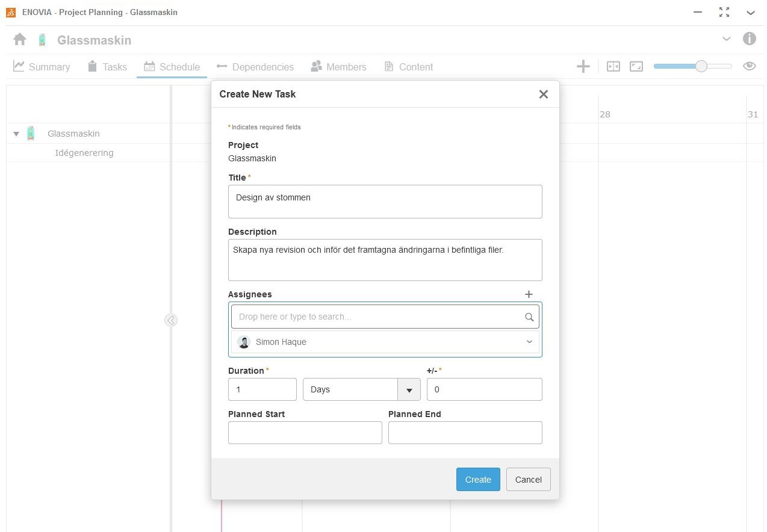Expand Simon Haque assignee chevron
767x532 pixels.
pyautogui.click(x=529, y=342)
